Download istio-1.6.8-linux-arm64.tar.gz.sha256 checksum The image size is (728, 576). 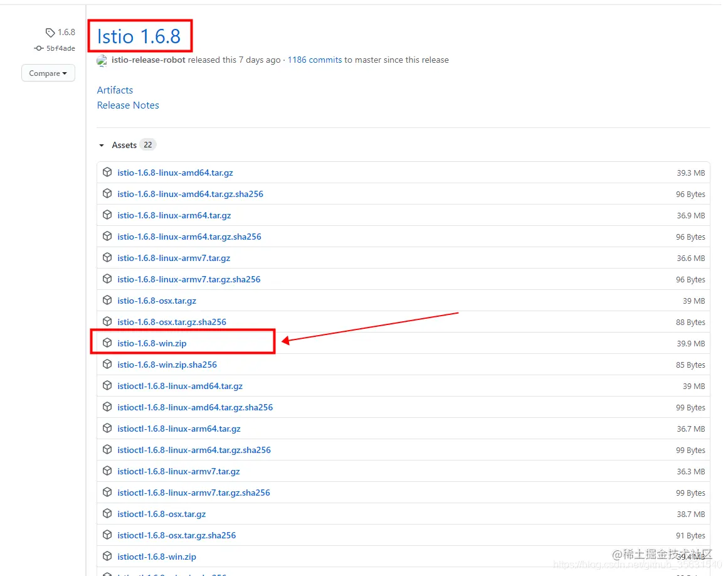point(189,237)
